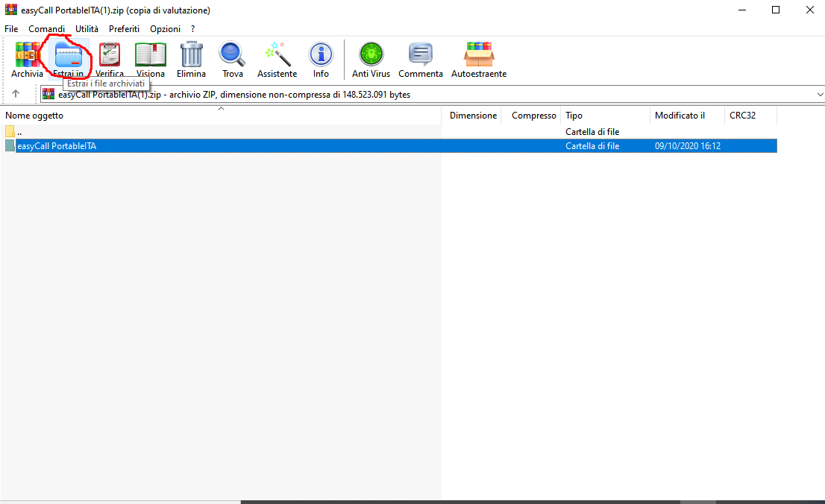Go up one folder level arrow
Viewport: 825px width, 504px height.
click(16, 94)
